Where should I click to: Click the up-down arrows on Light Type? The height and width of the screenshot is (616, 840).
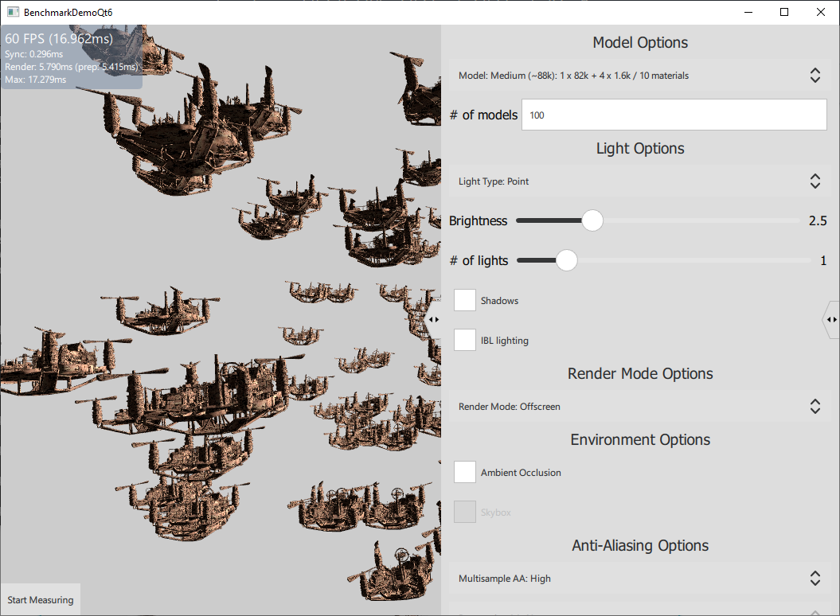815,181
